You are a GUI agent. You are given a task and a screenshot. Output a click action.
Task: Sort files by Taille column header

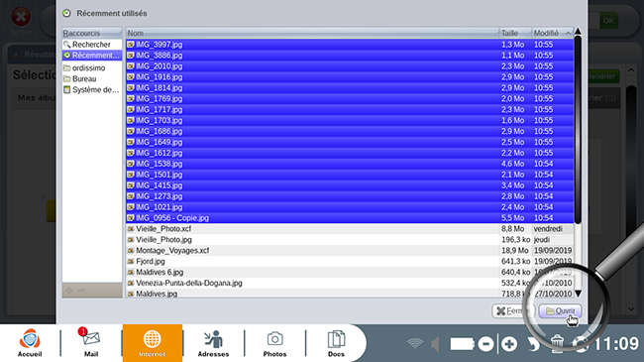click(x=515, y=33)
